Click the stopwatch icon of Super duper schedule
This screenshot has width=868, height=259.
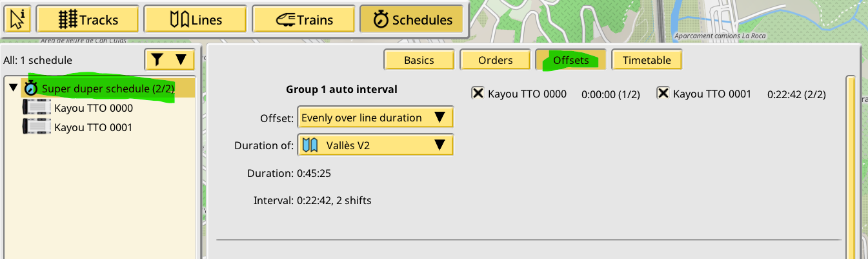[x=31, y=88]
